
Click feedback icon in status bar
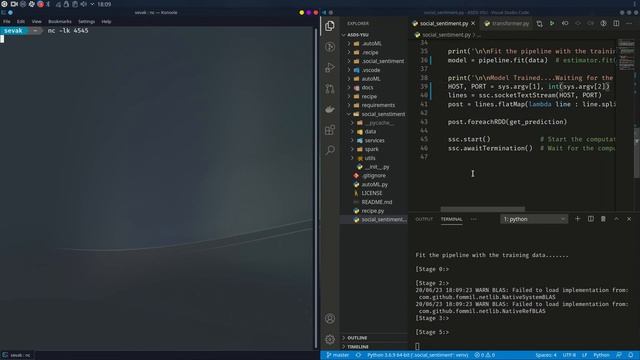619,355
